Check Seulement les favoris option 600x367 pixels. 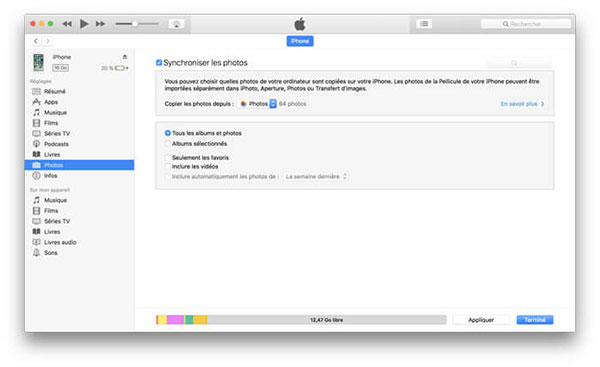pos(168,157)
